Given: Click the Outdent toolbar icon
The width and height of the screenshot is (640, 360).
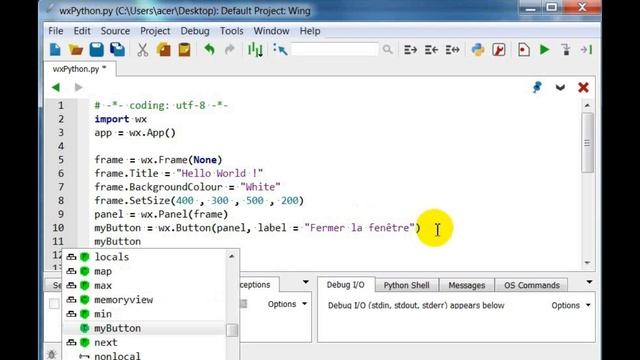Looking at the screenshot, I should click(431, 50).
